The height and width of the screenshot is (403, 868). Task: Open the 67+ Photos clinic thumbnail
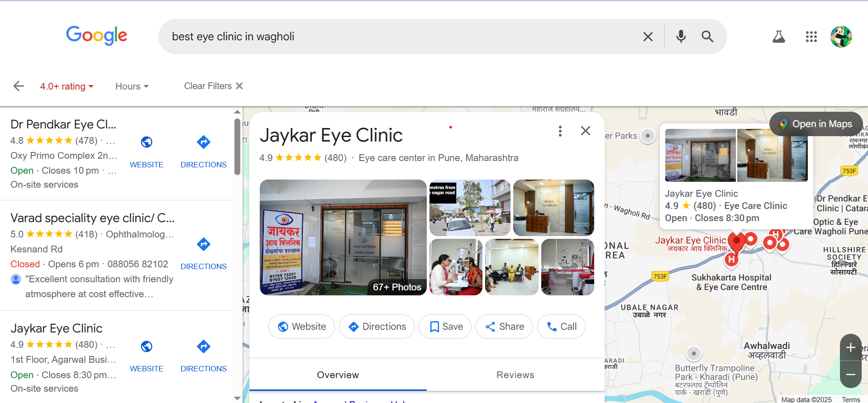[343, 237]
